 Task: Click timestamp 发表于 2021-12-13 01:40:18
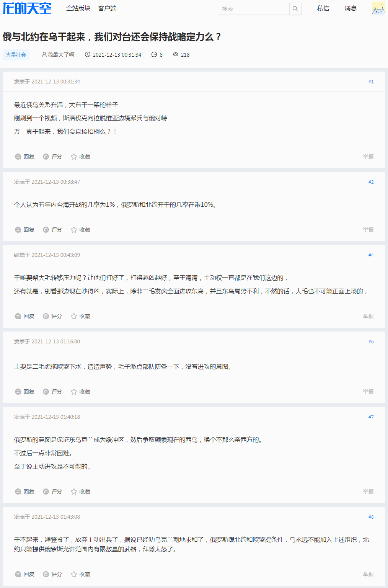pos(47,417)
